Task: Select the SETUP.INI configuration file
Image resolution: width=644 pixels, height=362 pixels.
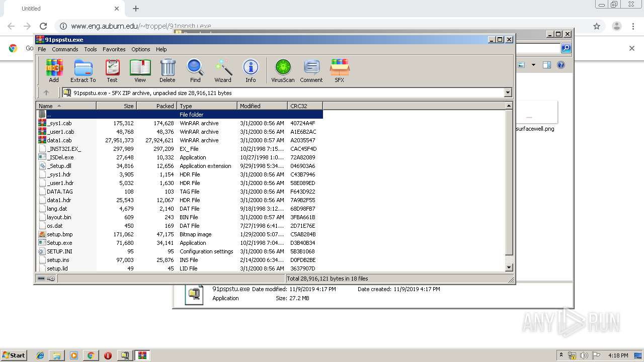Action: coord(59,251)
